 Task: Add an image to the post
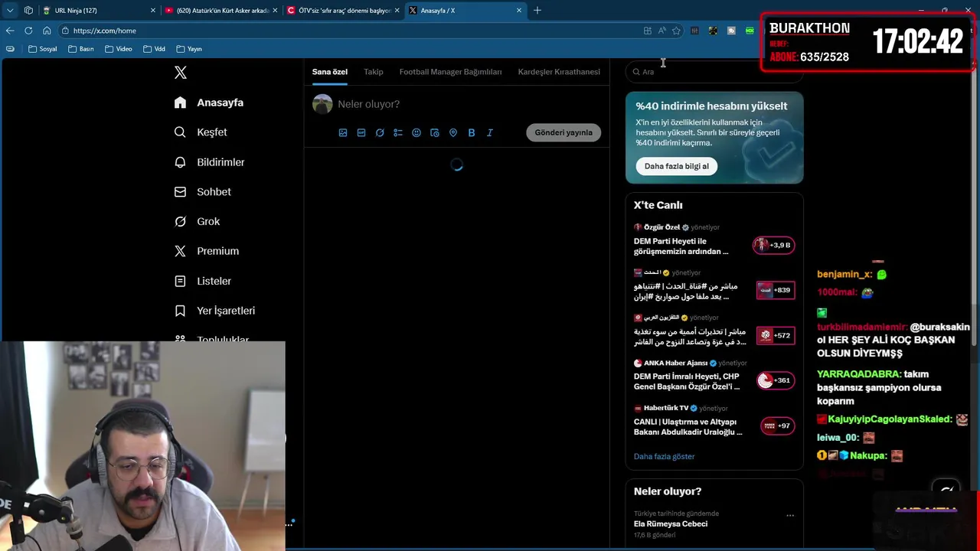coord(343,132)
